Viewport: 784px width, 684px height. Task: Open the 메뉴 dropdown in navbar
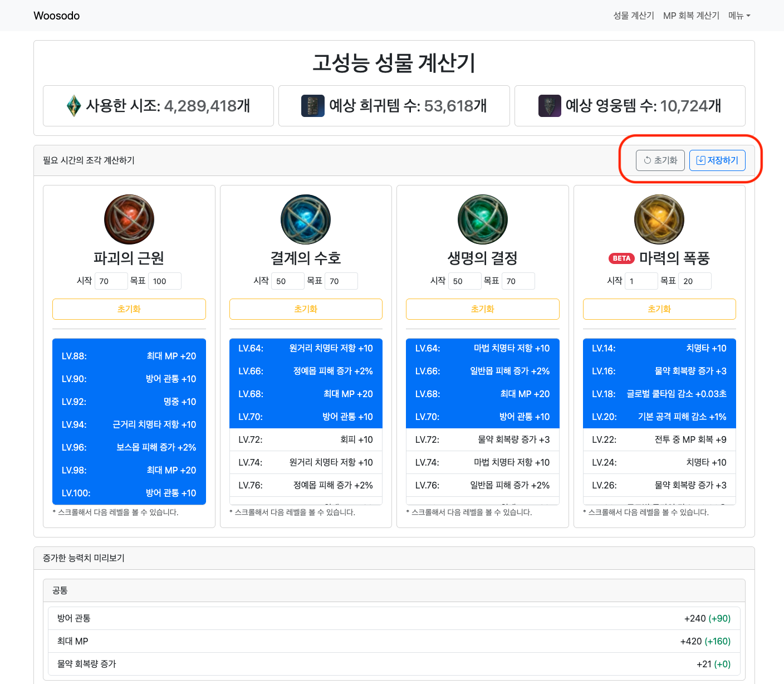click(739, 16)
